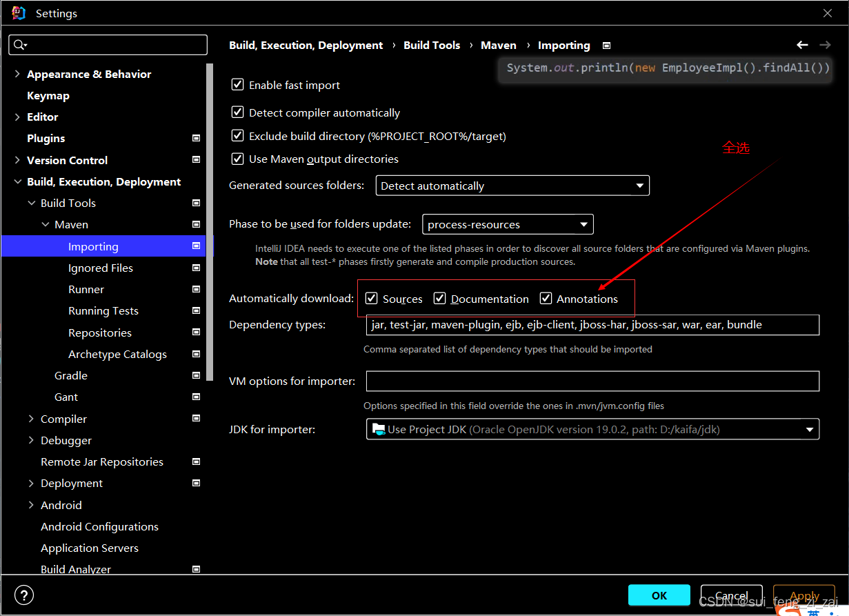This screenshot has width=849, height=616.
Task: Close the Settings dialog with X
Action: [828, 13]
